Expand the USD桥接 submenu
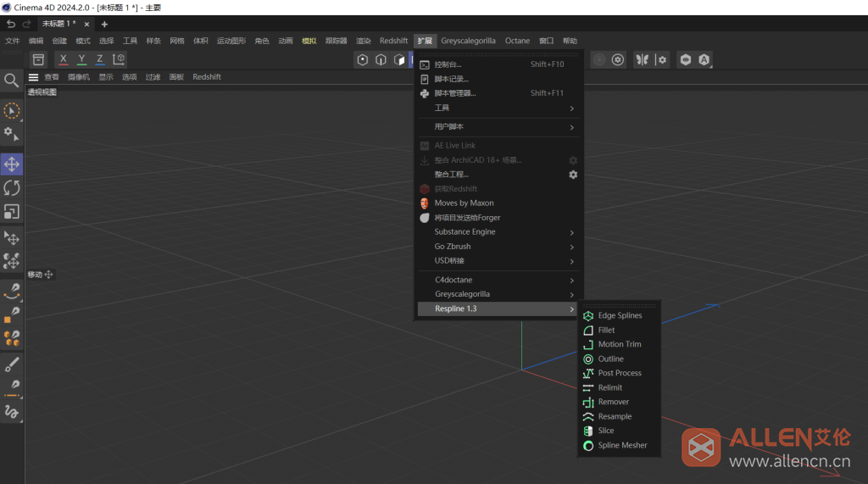This screenshot has width=868, height=484. [498, 261]
